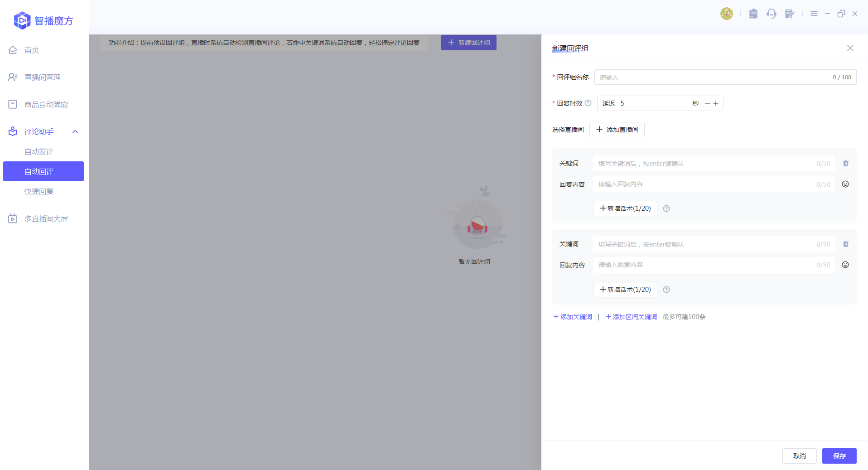Click the 保存 button
Image resolution: width=868 pixels, height=470 pixels.
[839, 456]
